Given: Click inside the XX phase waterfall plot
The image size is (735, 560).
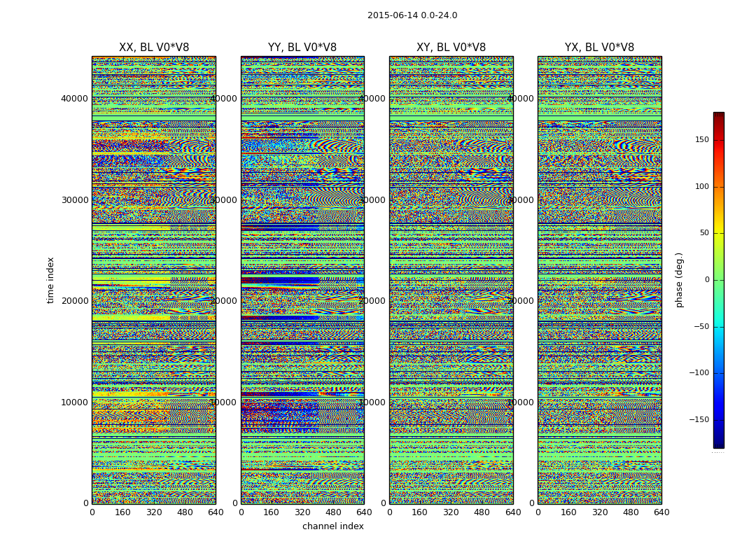Looking at the screenshot, I should click(x=154, y=280).
